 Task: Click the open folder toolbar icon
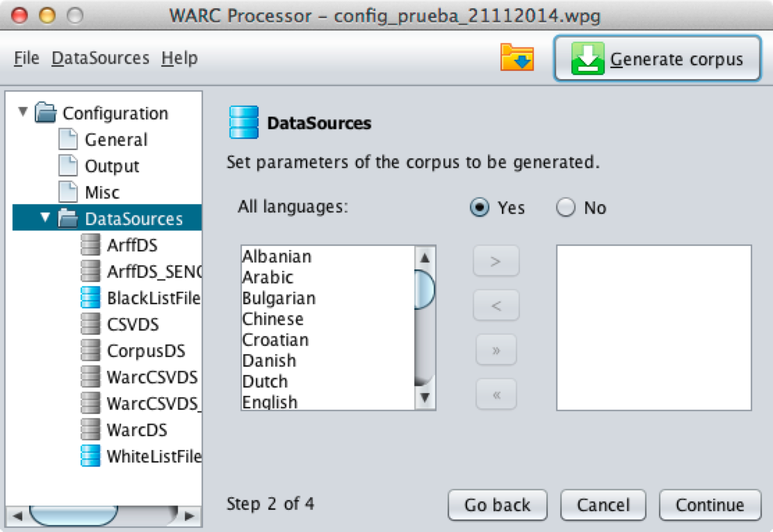coord(516,58)
